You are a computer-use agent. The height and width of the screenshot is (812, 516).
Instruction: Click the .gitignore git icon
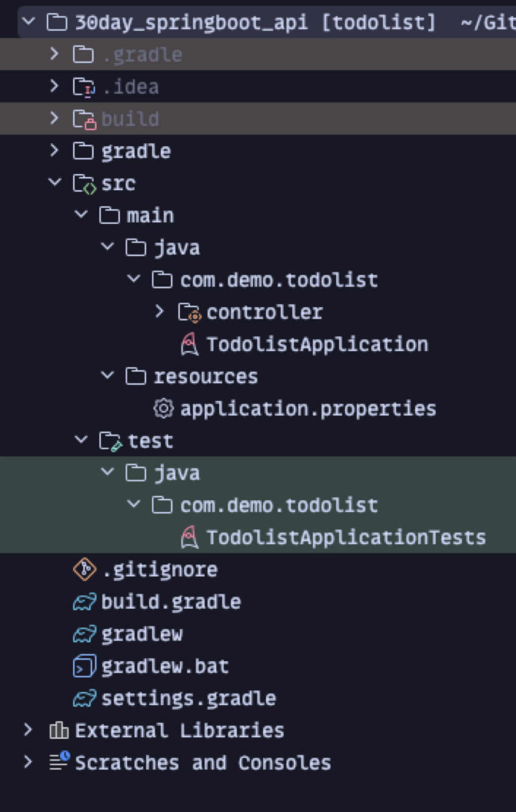pos(85,569)
